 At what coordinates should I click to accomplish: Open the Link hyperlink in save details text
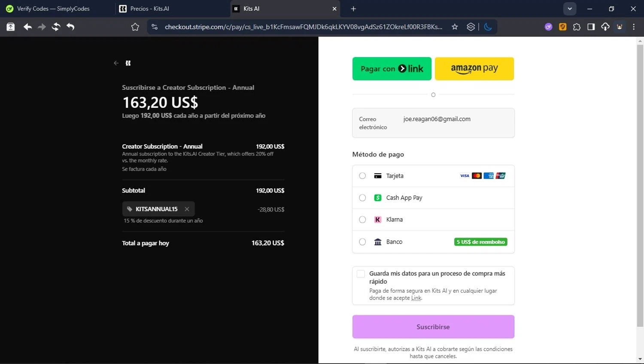coord(416,298)
